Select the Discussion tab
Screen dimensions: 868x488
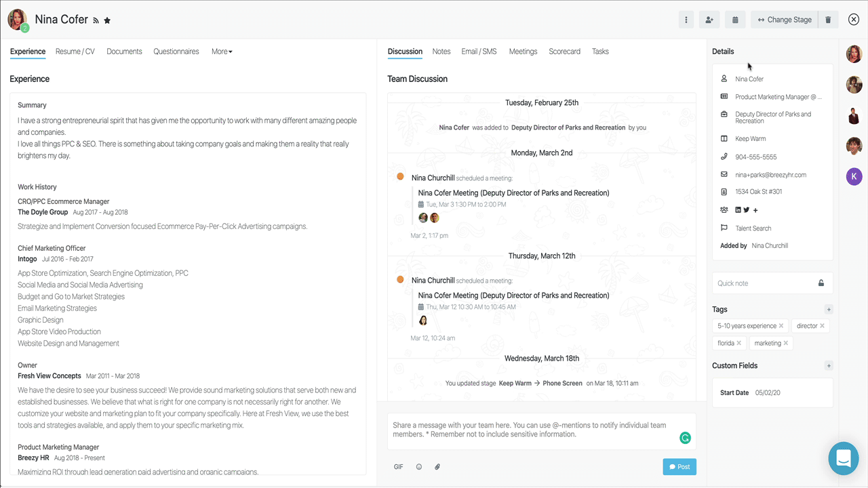405,52
